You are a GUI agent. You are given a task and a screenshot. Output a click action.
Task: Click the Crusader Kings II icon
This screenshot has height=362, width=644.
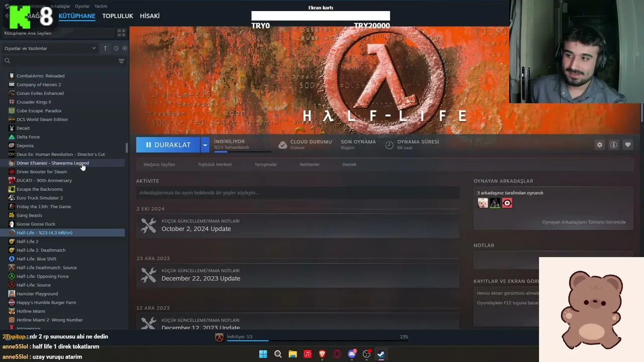point(12,102)
